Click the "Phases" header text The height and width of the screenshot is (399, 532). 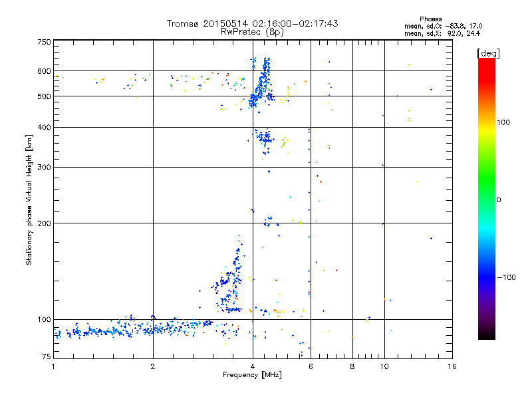pos(430,19)
